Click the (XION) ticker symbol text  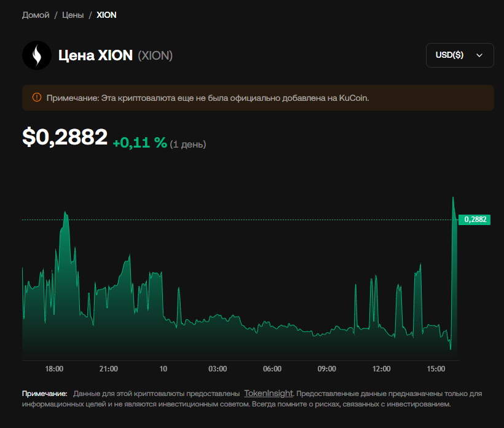click(x=156, y=55)
